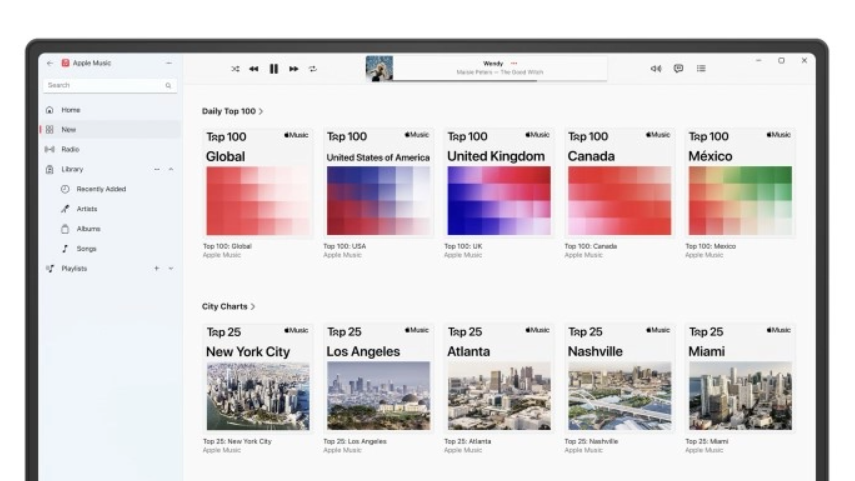This screenshot has width=855, height=481.
Task: Skip to the next track
Action: click(293, 69)
